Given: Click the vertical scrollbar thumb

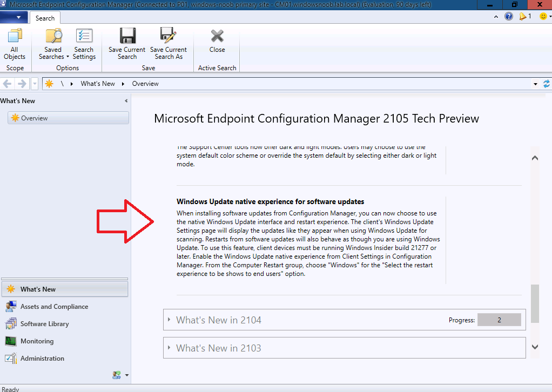Looking at the screenshot, I should click(x=535, y=303).
